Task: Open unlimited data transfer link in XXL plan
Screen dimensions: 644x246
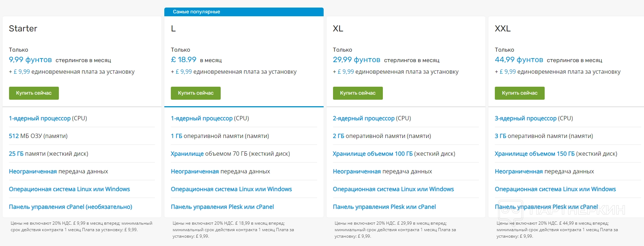Action: pyautogui.click(x=518, y=172)
